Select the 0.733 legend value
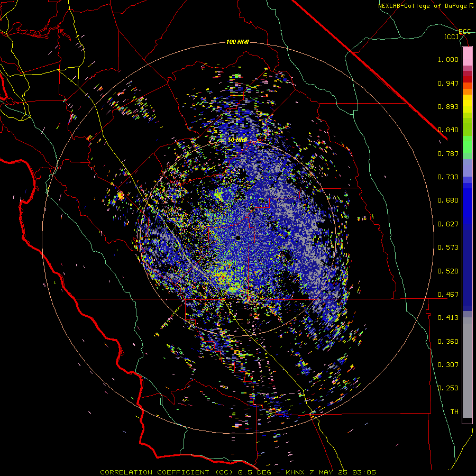476x476 pixels. coord(448,177)
